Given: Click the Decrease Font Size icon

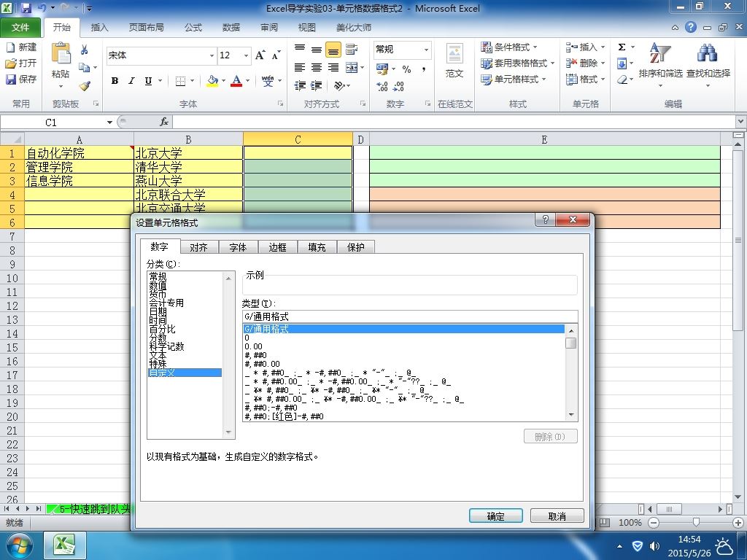Looking at the screenshot, I should [x=276, y=55].
